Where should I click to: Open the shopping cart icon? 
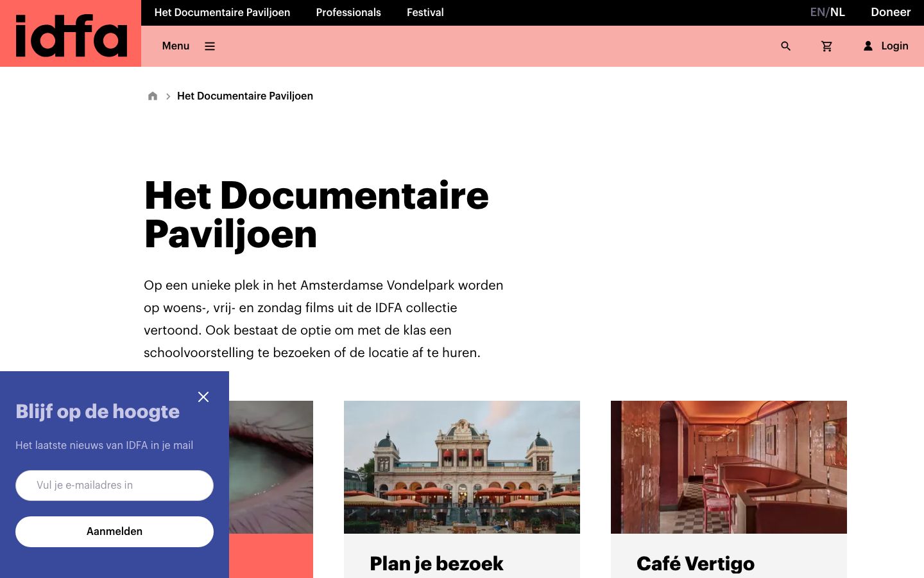pyautogui.click(x=826, y=46)
